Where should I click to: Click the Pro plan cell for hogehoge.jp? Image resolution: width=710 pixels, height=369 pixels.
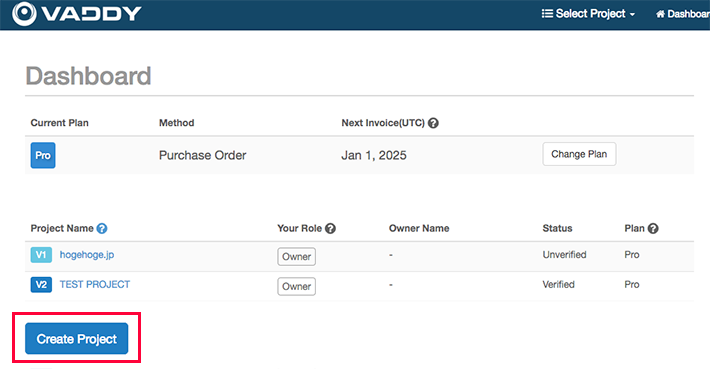click(632, 255)
